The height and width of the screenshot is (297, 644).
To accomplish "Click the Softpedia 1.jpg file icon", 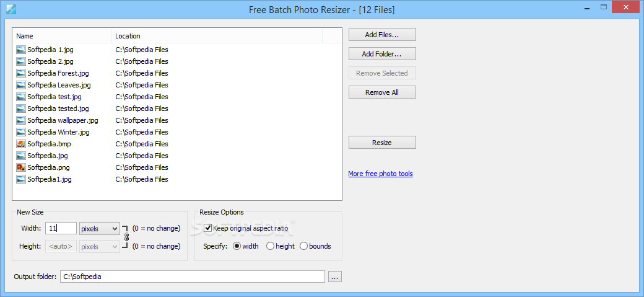I will [20, 50].
